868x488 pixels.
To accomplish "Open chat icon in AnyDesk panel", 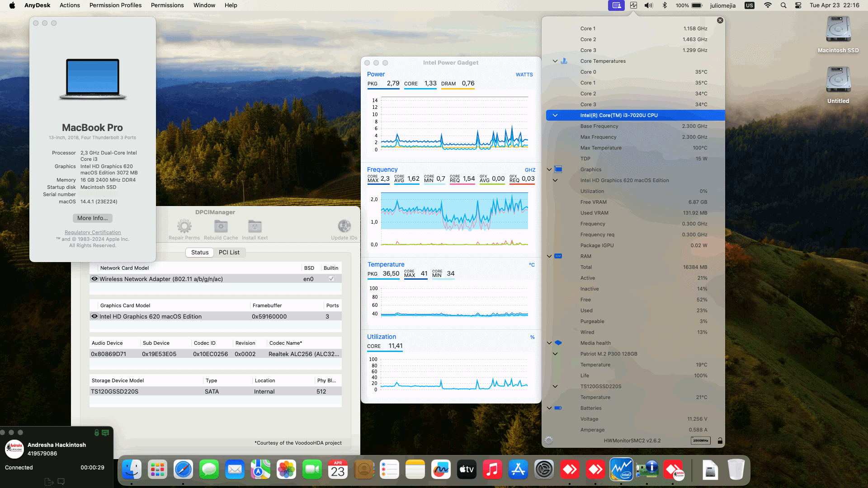I will click(61, 482).
